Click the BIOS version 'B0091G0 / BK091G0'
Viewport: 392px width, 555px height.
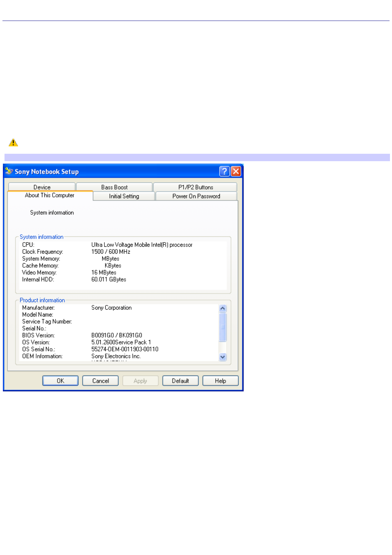pos(117,335)
